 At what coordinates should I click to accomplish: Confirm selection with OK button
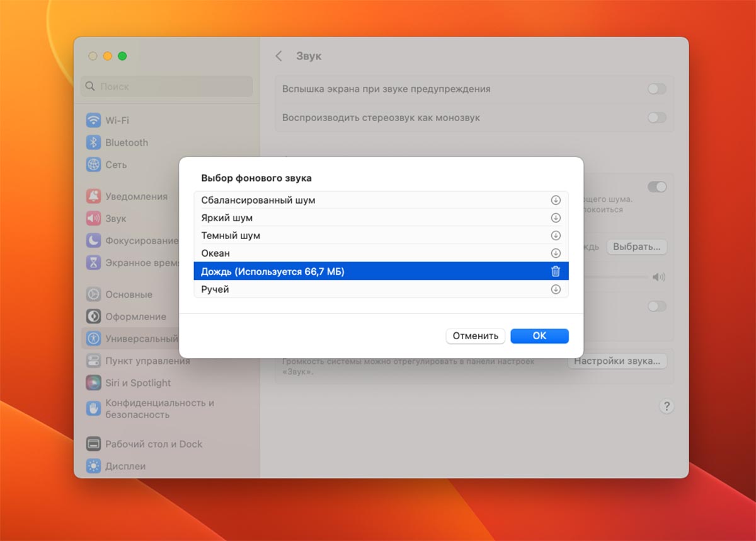click(539, 335)
